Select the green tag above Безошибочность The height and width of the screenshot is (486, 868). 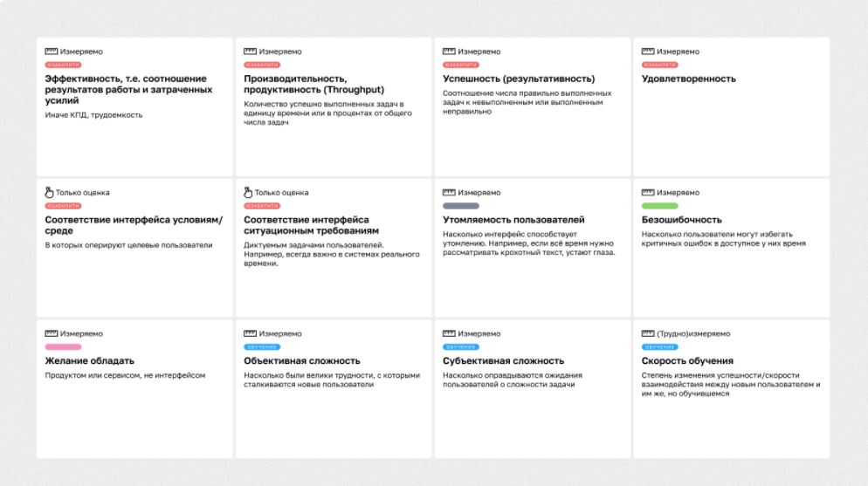pyautogui.click(x=660, y=206)
